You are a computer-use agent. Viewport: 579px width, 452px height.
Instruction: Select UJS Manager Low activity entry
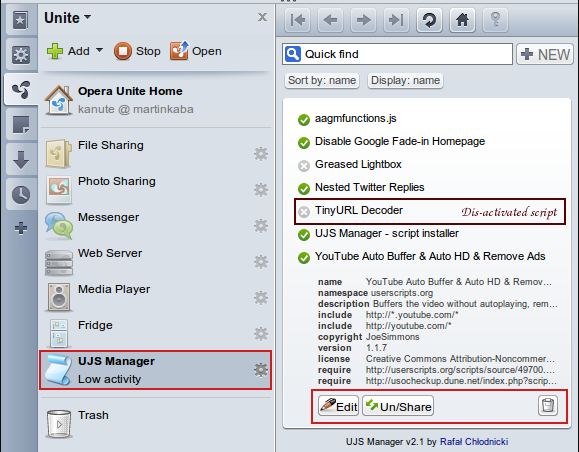(155, 370)
